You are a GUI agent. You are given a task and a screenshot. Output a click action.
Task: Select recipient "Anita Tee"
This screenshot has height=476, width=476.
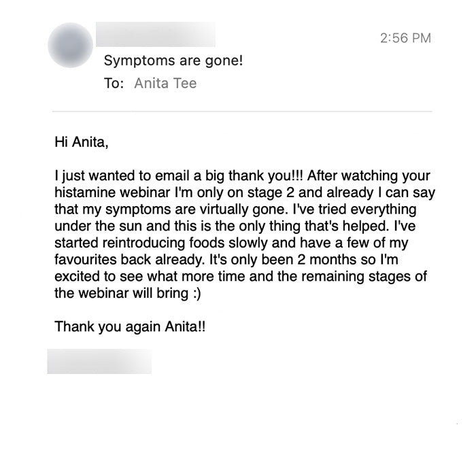pyautogui.click(x=166, y=84)
